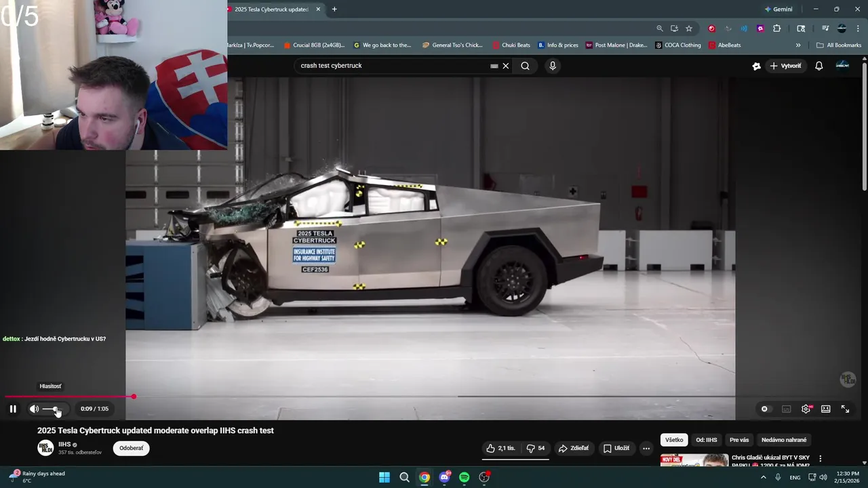Open Discord from the taskbar
868x488 pixels.
pos(445,477)
